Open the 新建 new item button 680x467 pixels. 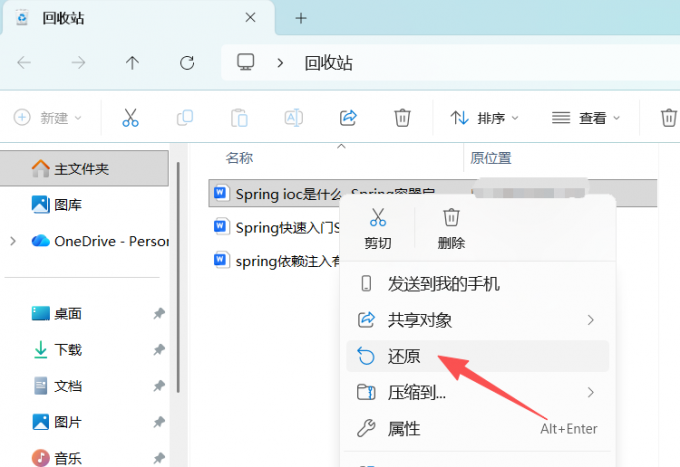click(x=47, y=118)
